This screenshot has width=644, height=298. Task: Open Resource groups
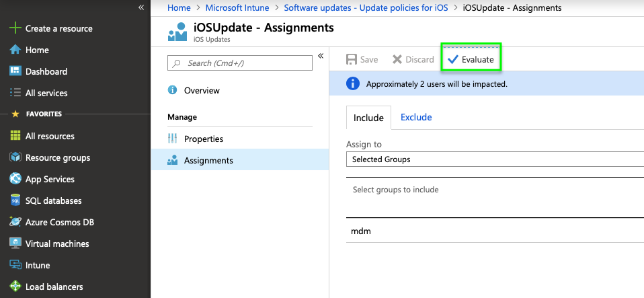(58, 158)
